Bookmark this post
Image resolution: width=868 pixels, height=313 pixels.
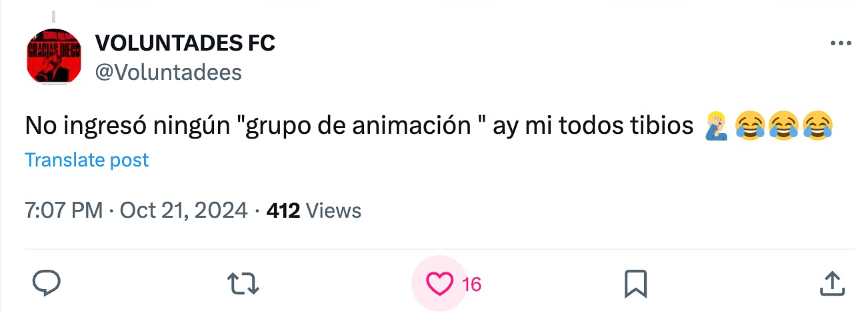coord(635,284)
